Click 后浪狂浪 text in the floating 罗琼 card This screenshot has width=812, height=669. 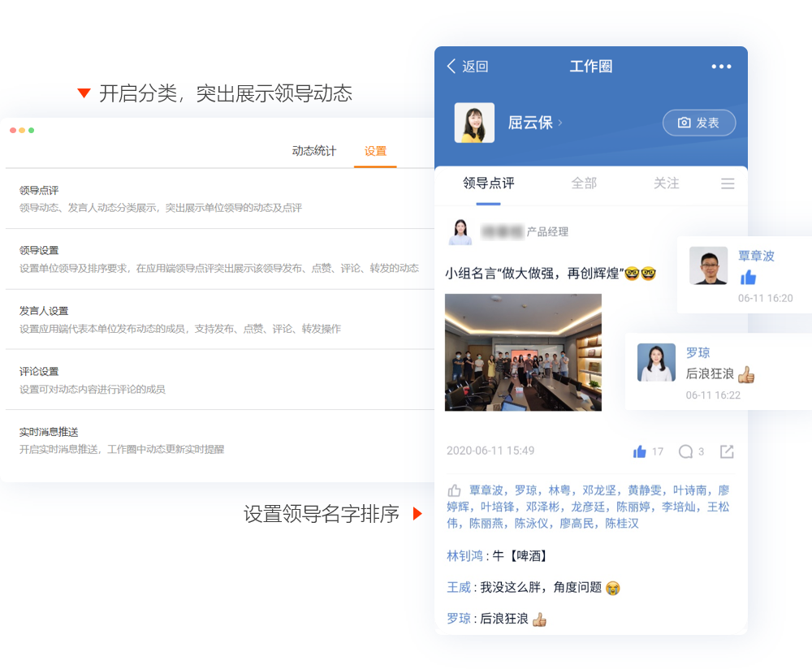click(x=710, y=373)
